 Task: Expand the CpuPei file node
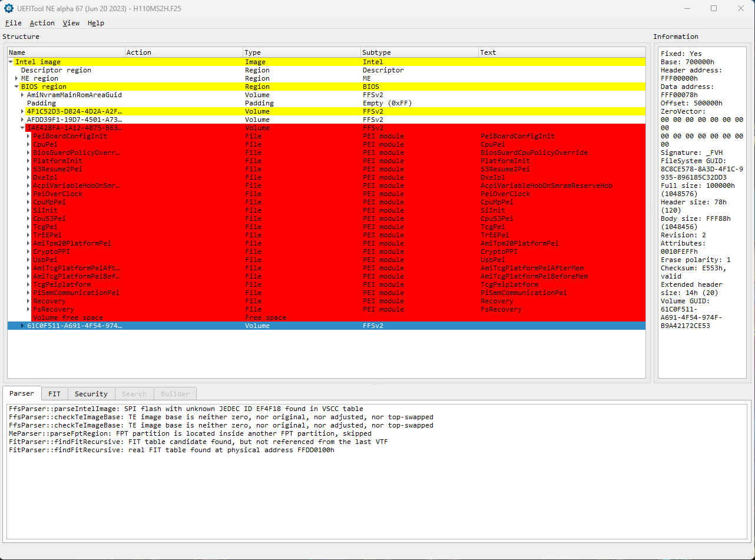pos(28,144)
